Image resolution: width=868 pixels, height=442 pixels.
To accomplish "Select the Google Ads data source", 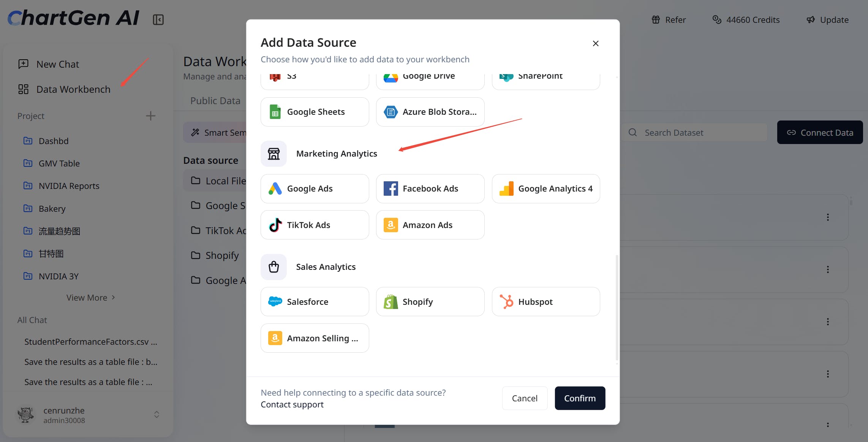I will [x=315, y=189].
